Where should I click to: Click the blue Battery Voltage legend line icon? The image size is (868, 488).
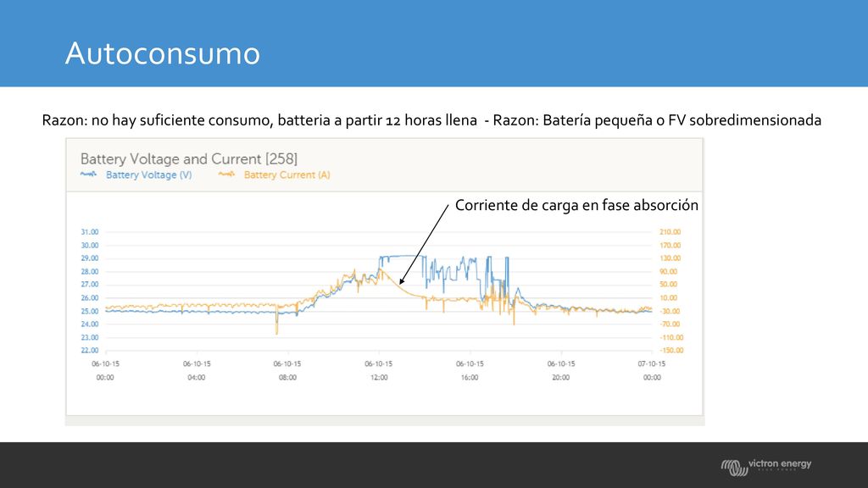click(88, 175)
